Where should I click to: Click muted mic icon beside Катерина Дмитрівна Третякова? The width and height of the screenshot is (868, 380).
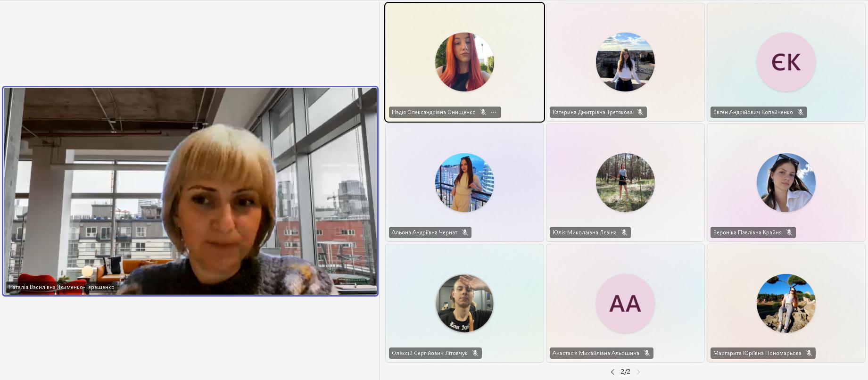640,112
